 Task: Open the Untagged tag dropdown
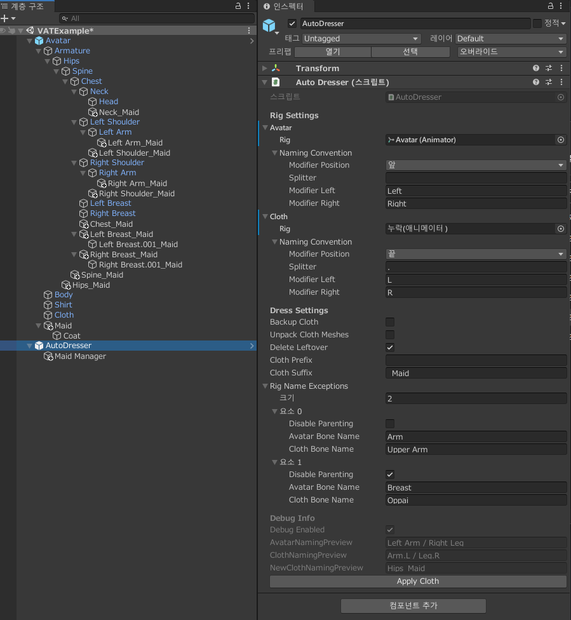tap(361, 39)
